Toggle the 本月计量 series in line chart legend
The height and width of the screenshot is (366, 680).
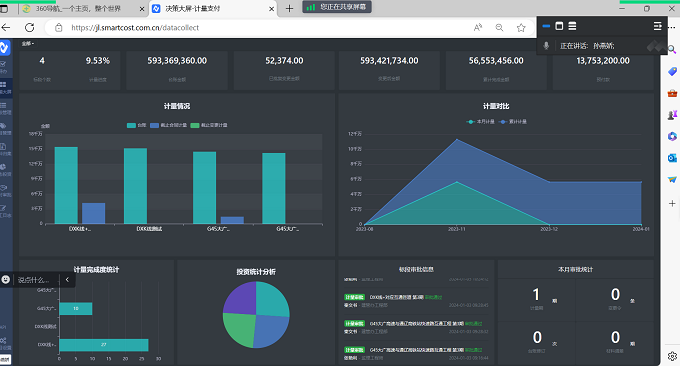coord(481,122)
